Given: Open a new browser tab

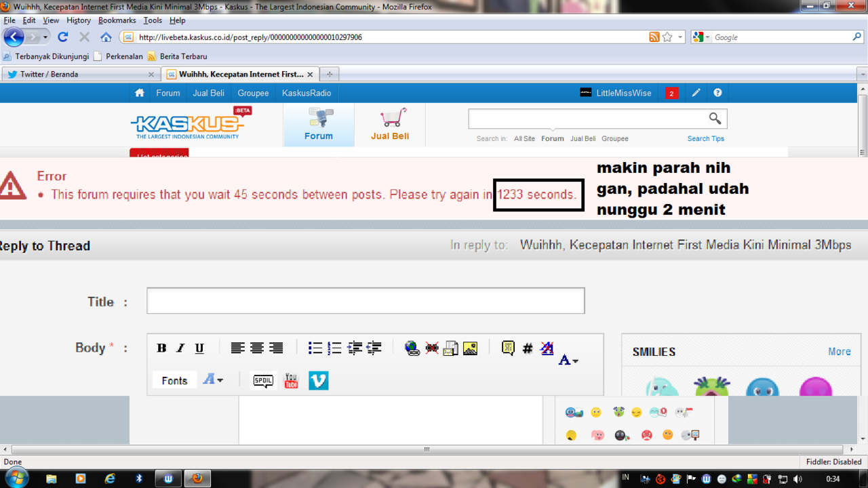Looking at the screenshot, I should coord(330,74).
